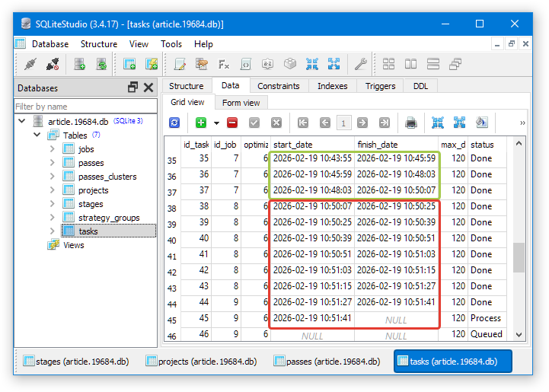This screenshot has width=549, height=392.
Task: Click the Filter by name field
Action: [85, 107]
